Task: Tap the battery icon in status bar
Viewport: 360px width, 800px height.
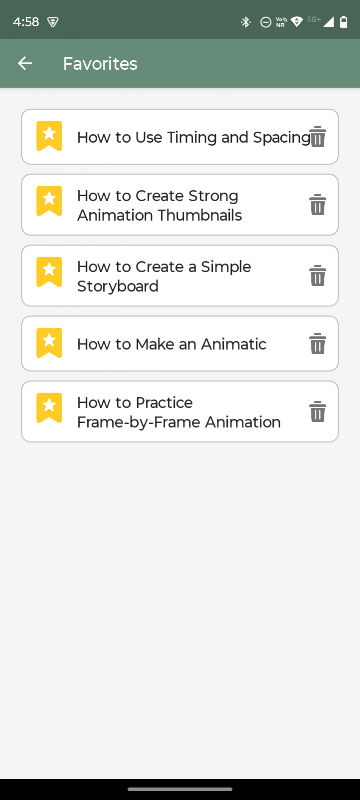Action: pyautogui.click(x=344, y=22)
